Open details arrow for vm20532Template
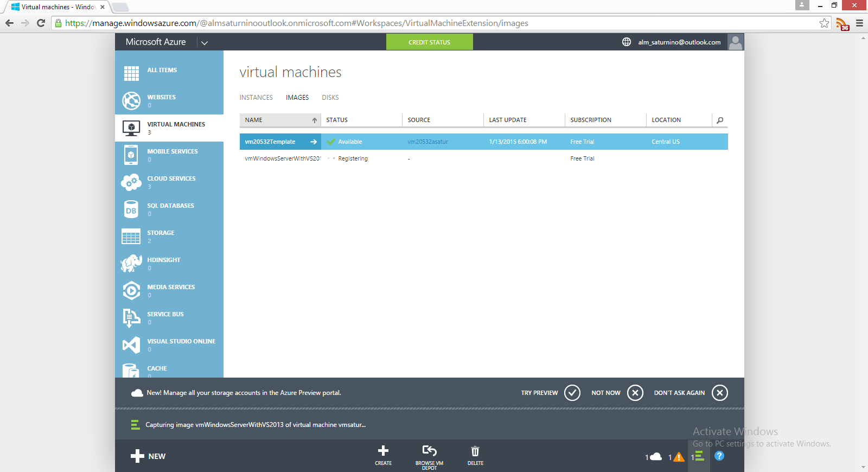Image resolution: width=868 pixels, height=472 pixels. [314, 142]
